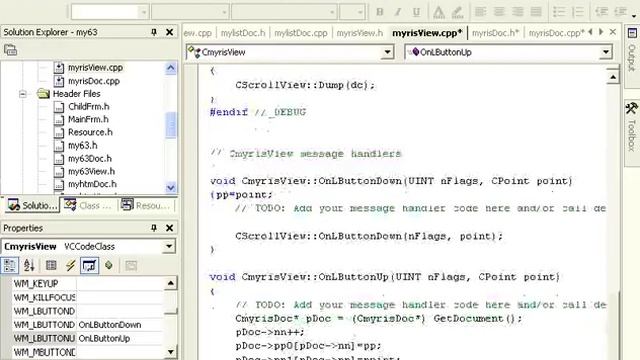640x360 pixels.
Task: Click OnLButtonUp handler value cell
Action: [120, 339]
